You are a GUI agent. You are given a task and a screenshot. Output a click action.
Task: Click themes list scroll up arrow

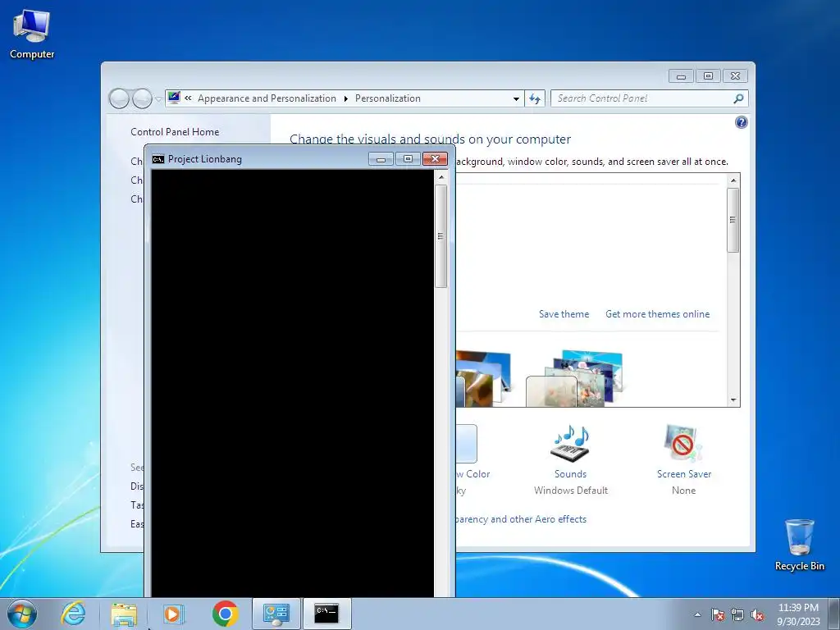(733, 180)
